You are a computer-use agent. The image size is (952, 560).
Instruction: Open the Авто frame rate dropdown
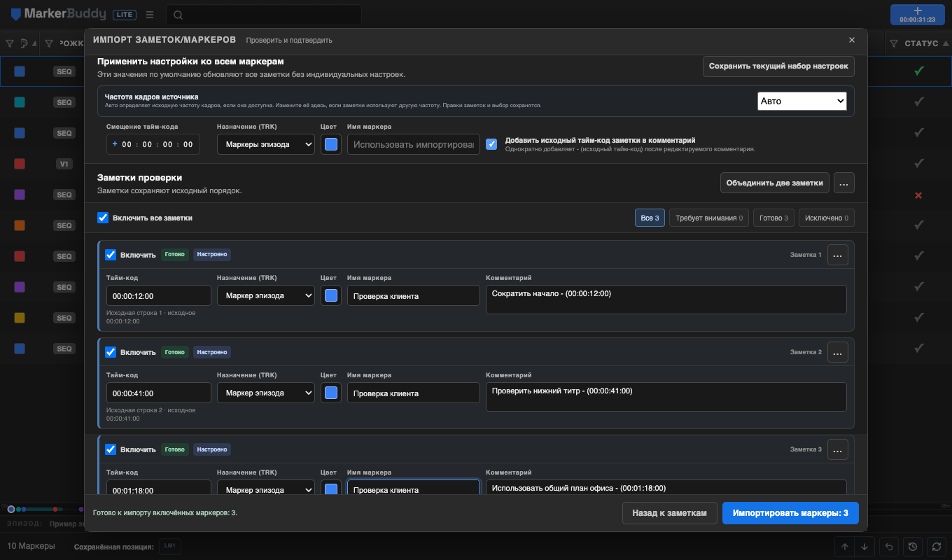click(802, 101)
